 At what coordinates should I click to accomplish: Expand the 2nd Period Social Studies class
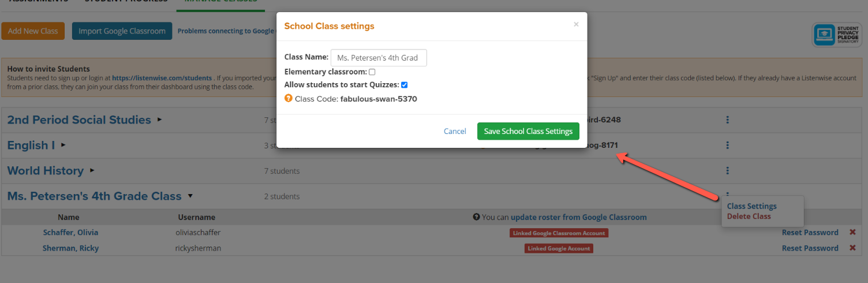[160, 120]
